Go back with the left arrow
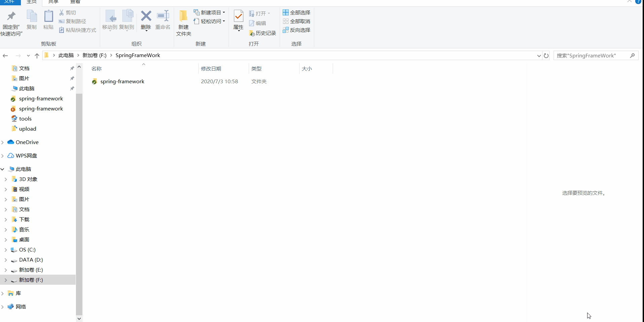Viewport: 644px width, 322px height. tap(5, 56)
